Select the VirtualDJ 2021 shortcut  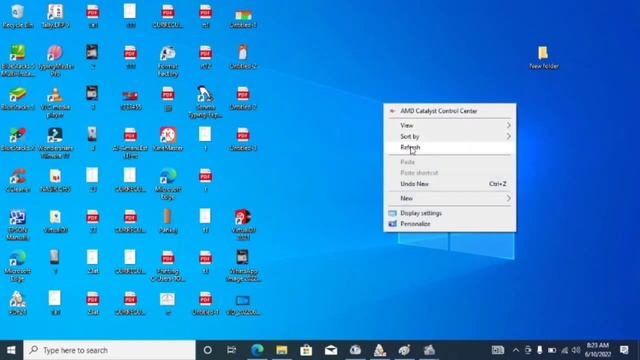tap(243, 225)
